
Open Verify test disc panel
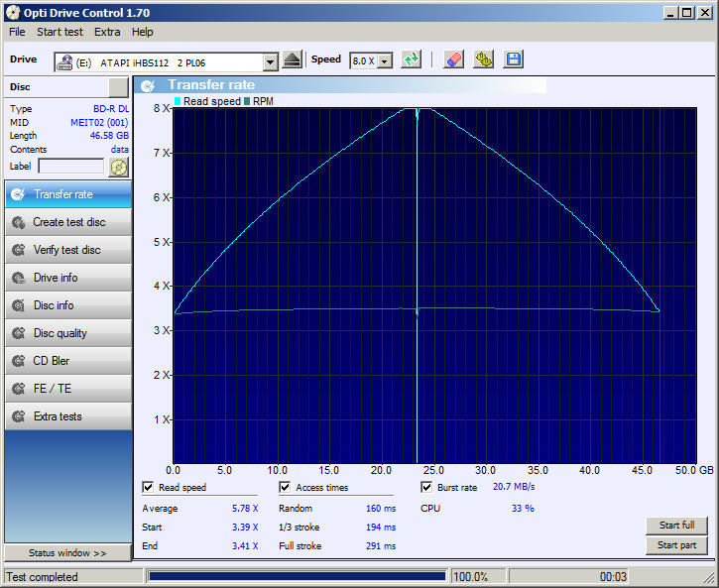pyautogui.click(x=68, y=250)
